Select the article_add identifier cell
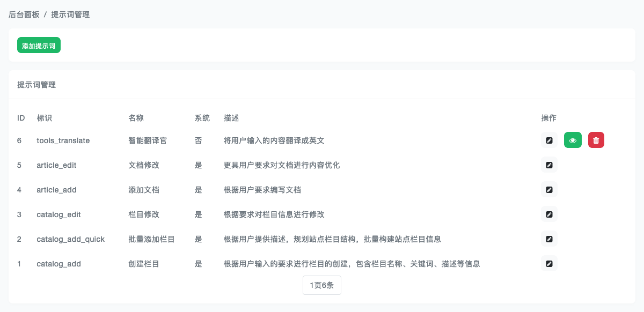This screenshot has height=312, width=644. [x=56, y=190]
